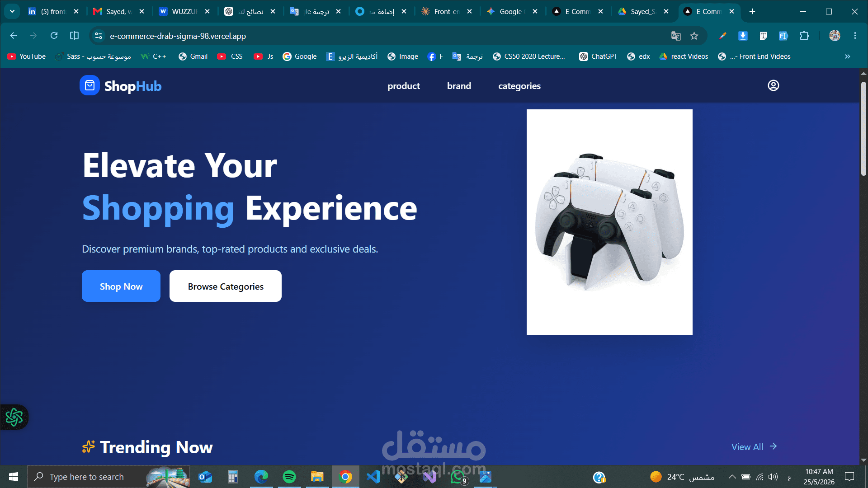The height and width of the screenshot is (488, 868).
Task: Open Outlook from the taskbar
Action: click(205, 477)
